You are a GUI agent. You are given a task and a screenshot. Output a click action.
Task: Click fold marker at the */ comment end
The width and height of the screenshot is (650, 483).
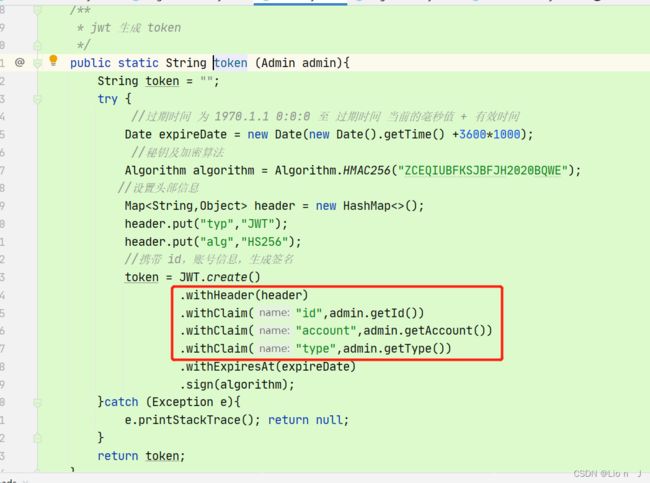point(37,45)
